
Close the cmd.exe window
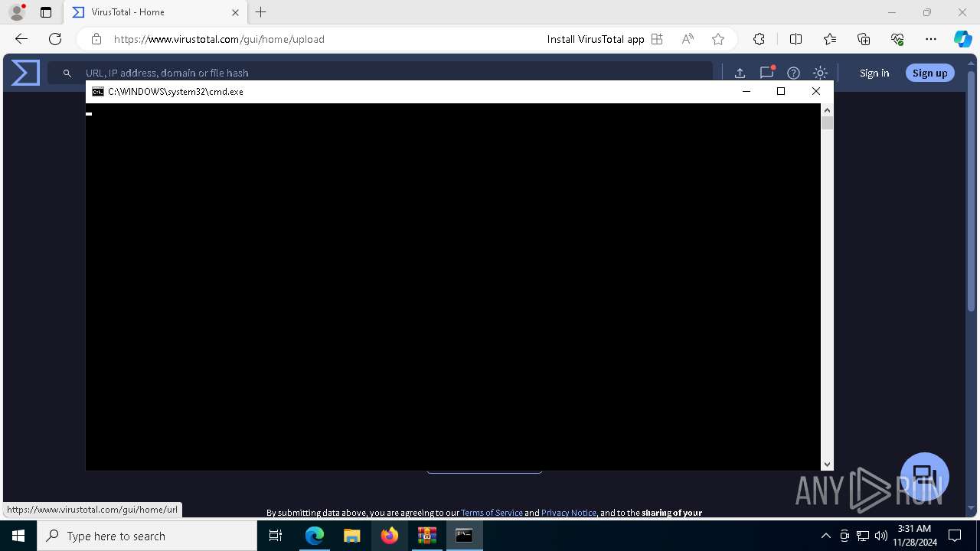[815, 91]
